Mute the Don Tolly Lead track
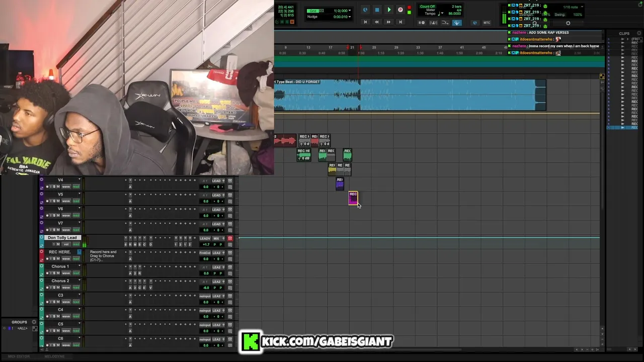644x362 pixels. coord(58,244)
